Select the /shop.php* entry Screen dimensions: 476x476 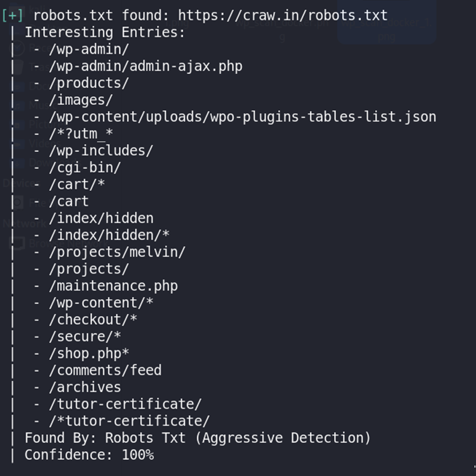tap(89, 353)
